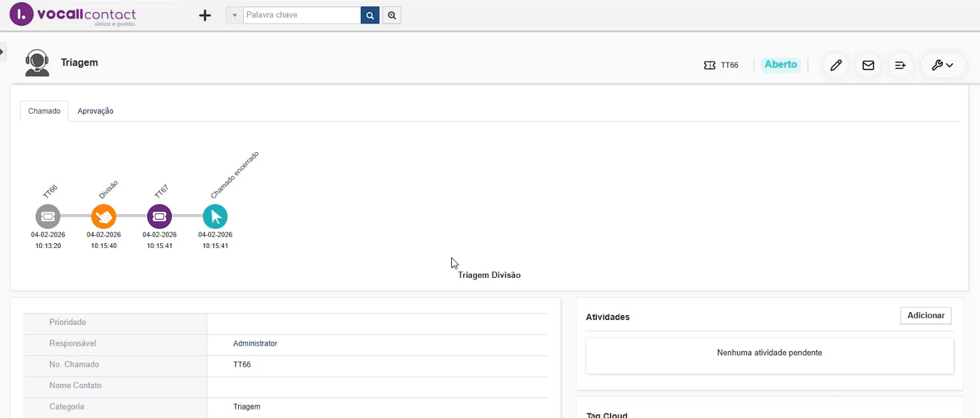The width and height of the screenshot is (980, 418).
Task: Click the magnifier search button
Action: pos(370,16)
